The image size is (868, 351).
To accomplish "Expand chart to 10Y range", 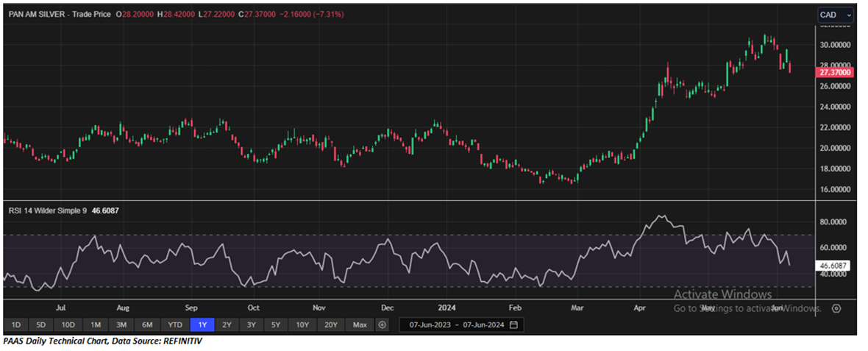I will [x=302, y=325].
